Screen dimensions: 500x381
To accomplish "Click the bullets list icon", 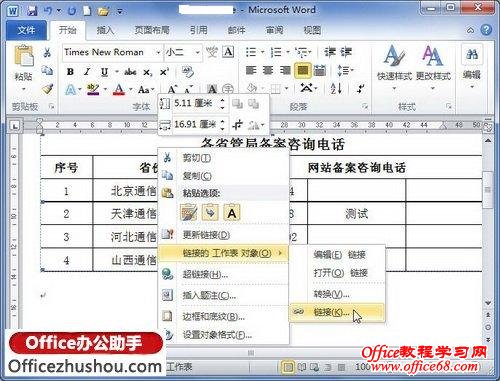I will 251,52.
